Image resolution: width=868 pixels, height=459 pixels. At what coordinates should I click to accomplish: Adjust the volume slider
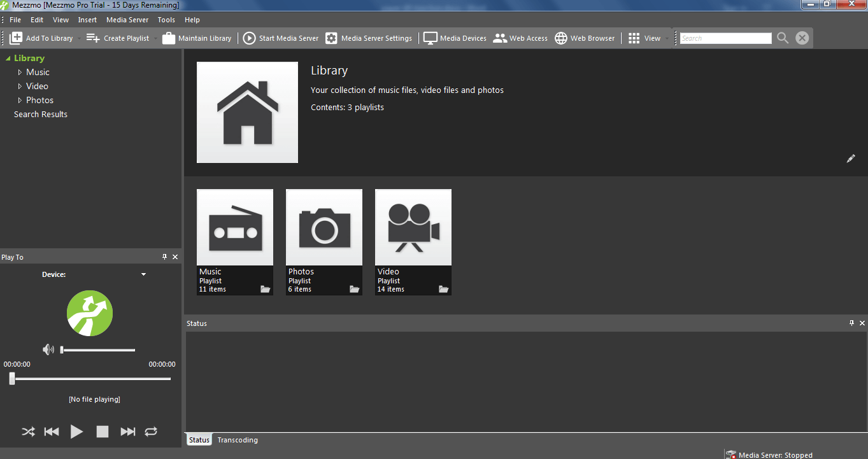pos(98,350)
